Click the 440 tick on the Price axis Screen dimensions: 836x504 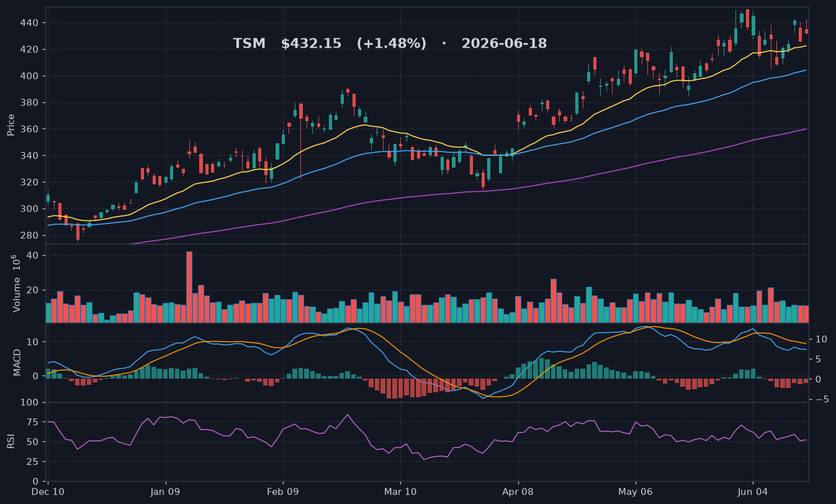31,23
